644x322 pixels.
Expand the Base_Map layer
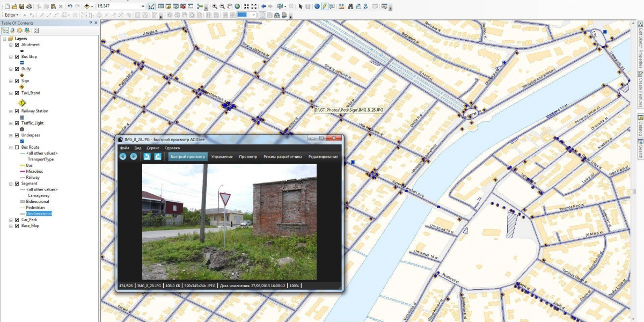(11, 226)
